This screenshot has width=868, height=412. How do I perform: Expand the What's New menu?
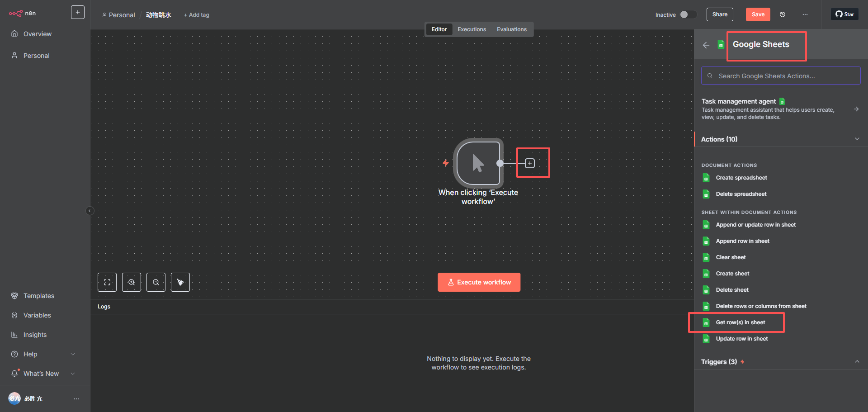tap(43, 374)
